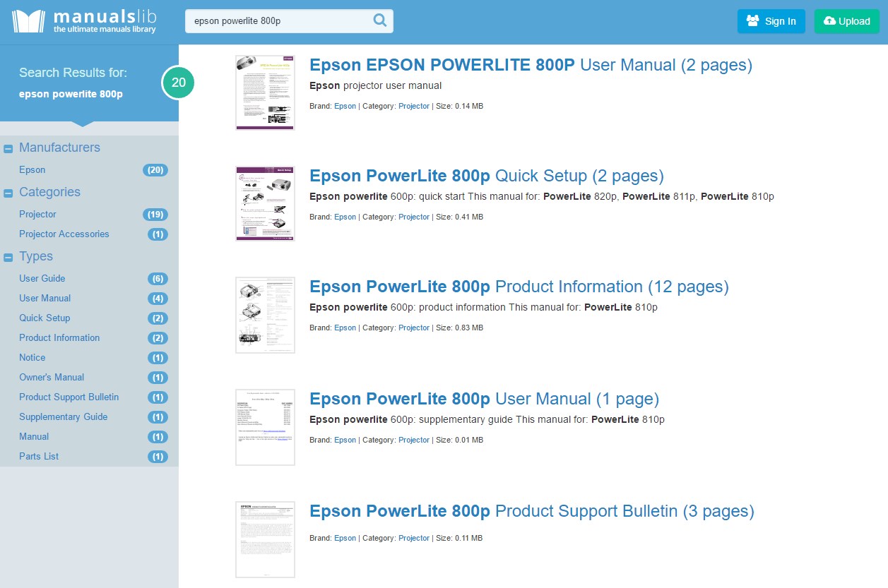Open EPSON POWERLITE 800P User Manual (2 pages)
Screen dimensions: 888x588
(531, 66)
